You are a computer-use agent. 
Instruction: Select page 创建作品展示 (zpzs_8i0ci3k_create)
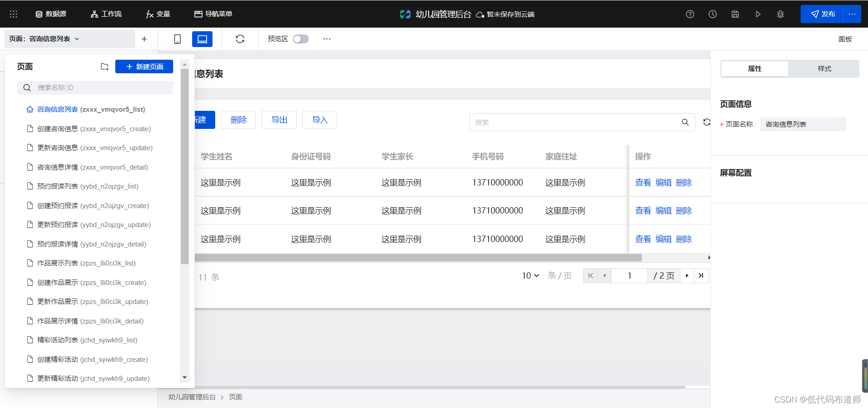92,283
